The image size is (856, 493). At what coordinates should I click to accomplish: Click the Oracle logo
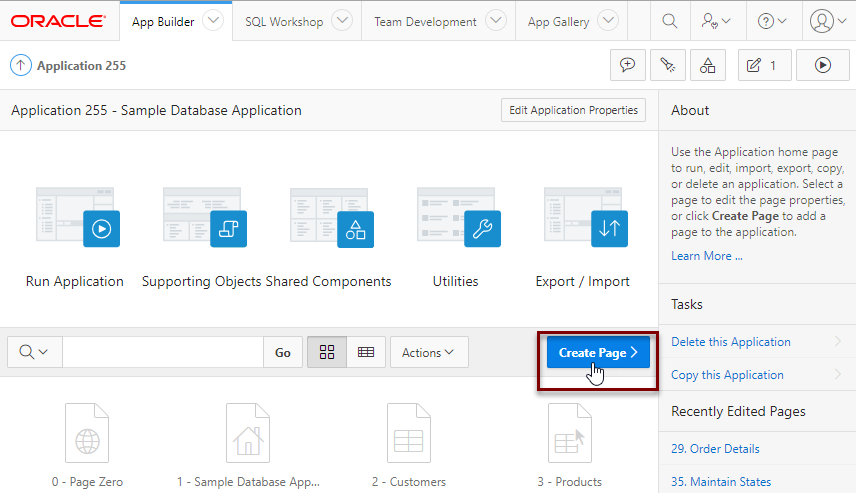coord(58,21)
